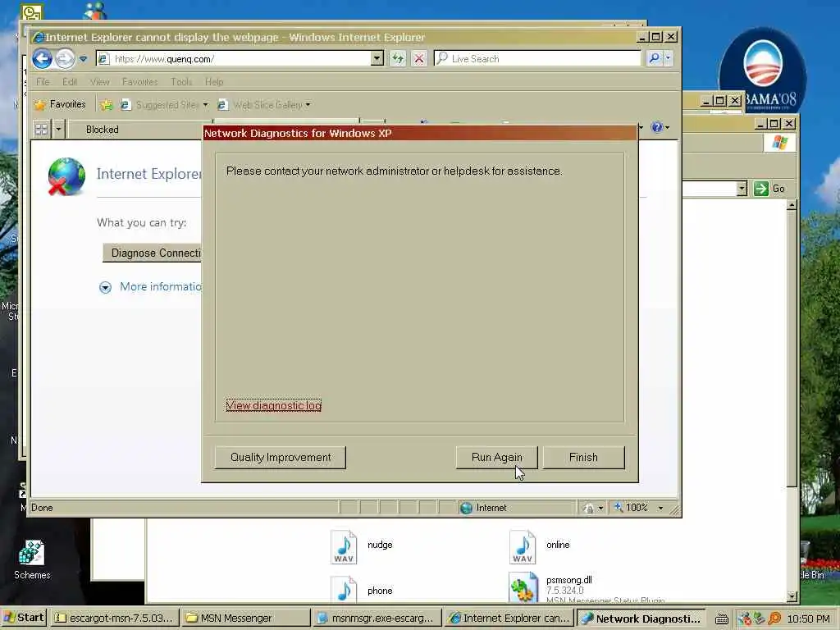Screen dimensions: 840x630
Task: Click the scroll down arrow in Explorer window
Action: pos(792,596)
